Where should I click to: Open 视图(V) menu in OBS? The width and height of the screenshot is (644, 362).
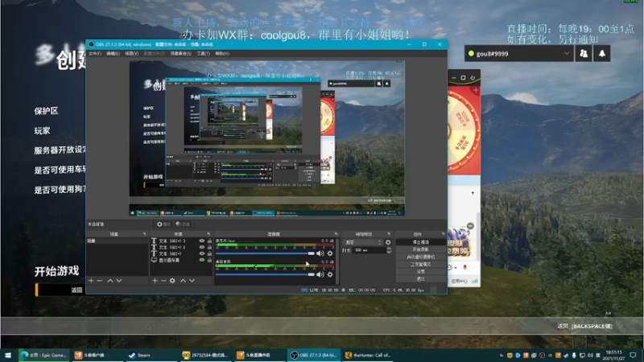pos(131,53)
